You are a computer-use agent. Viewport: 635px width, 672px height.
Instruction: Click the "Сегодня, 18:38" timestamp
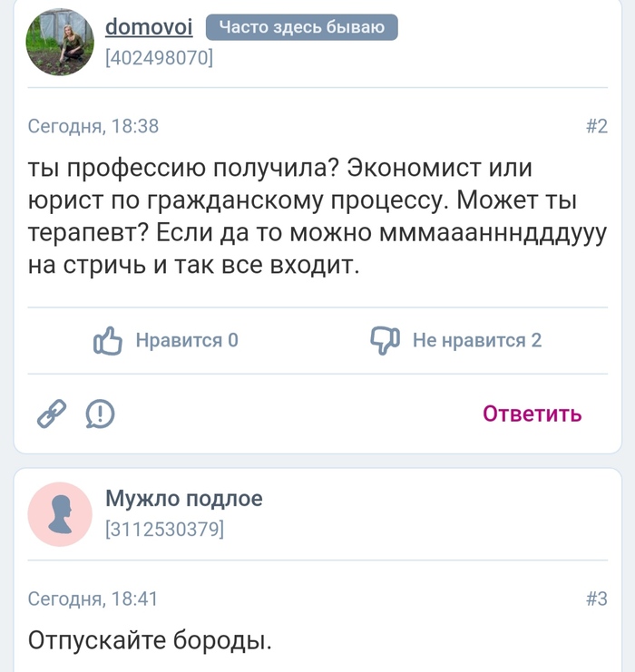point(93,127)
